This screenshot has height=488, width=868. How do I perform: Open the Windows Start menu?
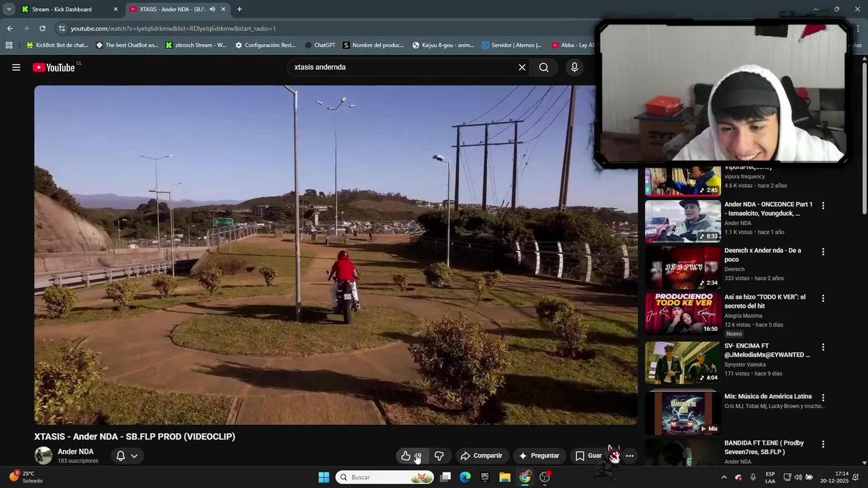point(323,477)
